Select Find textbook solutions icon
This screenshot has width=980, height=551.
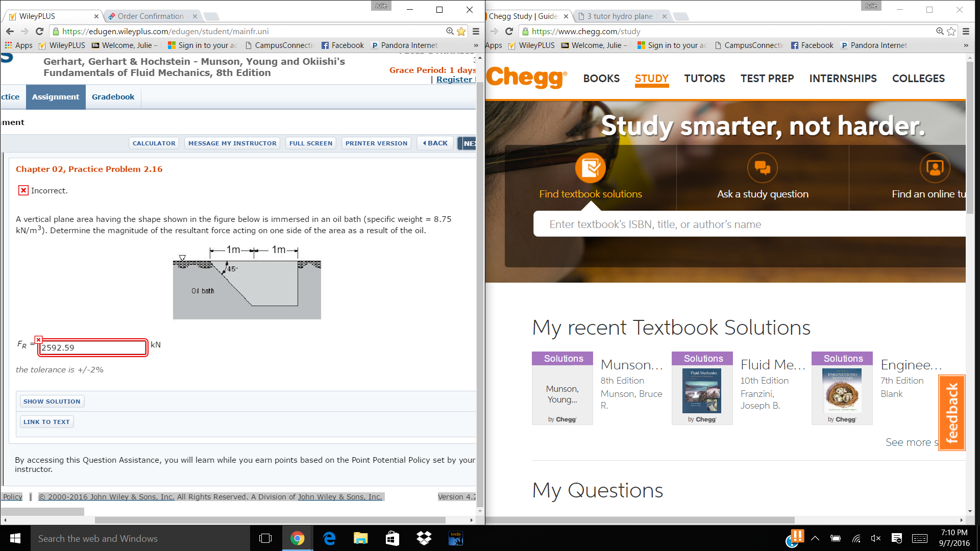click(x=591, y=168)
